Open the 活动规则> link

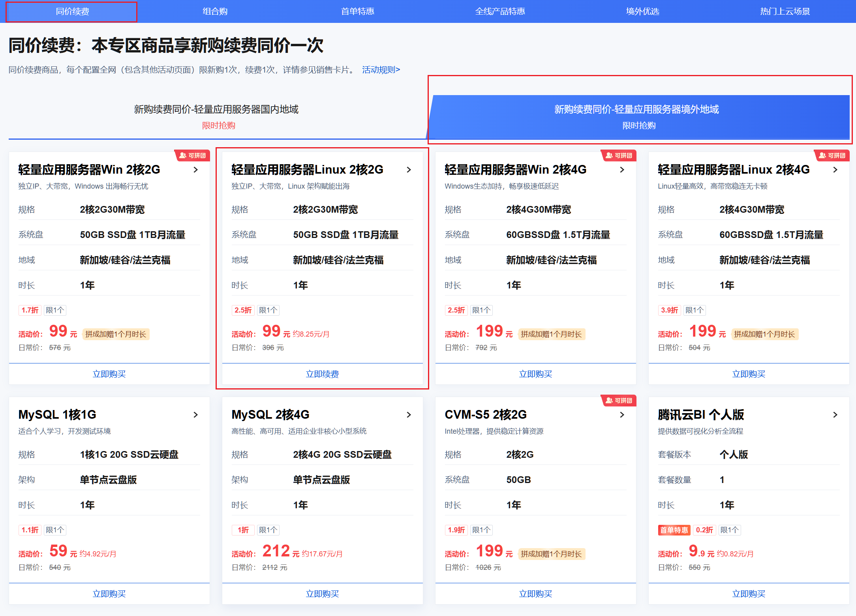pyautogui.click(x=381, y=70)
